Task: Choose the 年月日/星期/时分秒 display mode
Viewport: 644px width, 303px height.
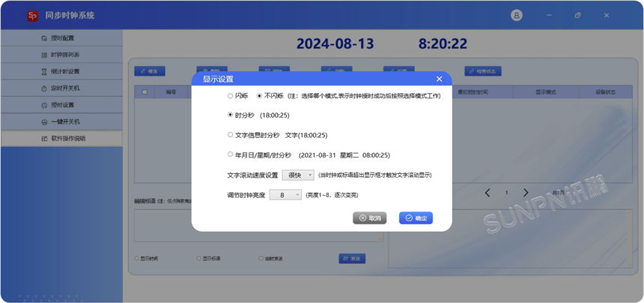Action: pyautogui.click(x=230, y=154)
